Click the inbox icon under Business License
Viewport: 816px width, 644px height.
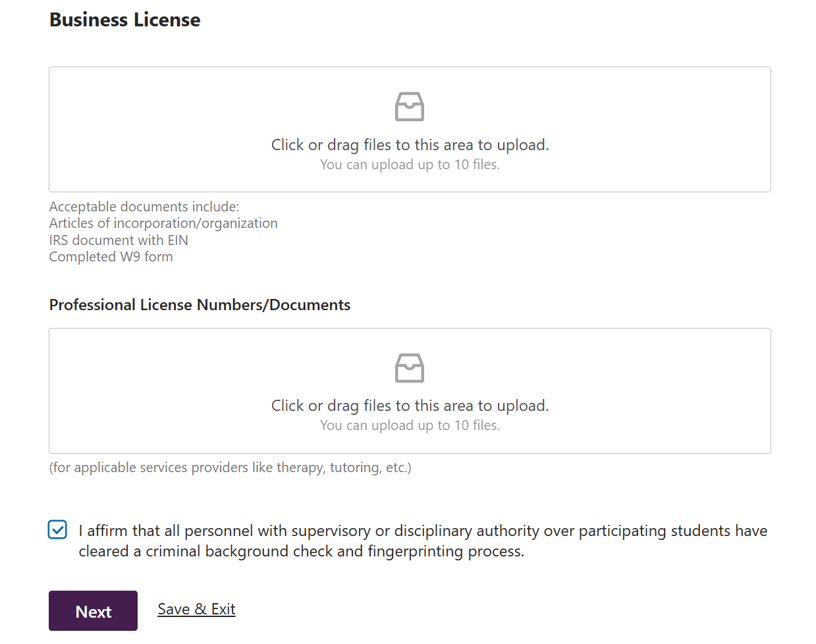(x=410, y=107)
